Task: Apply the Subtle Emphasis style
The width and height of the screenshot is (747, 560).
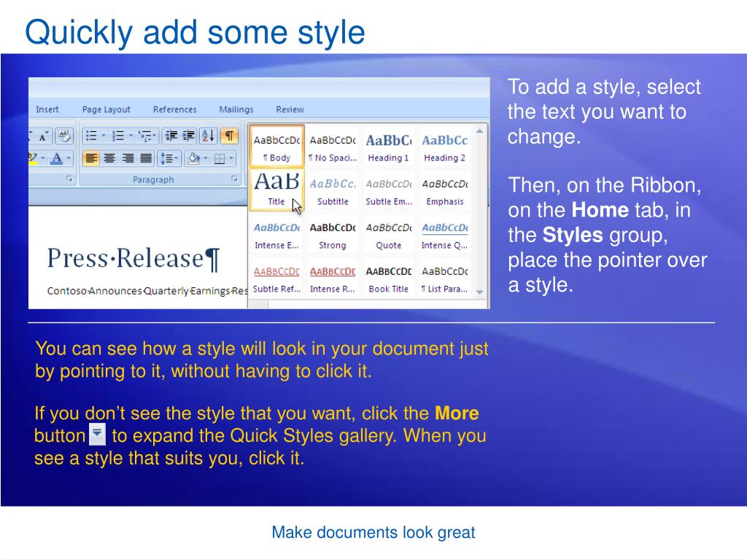Action: pyautogui.click(x=388, y=192)
